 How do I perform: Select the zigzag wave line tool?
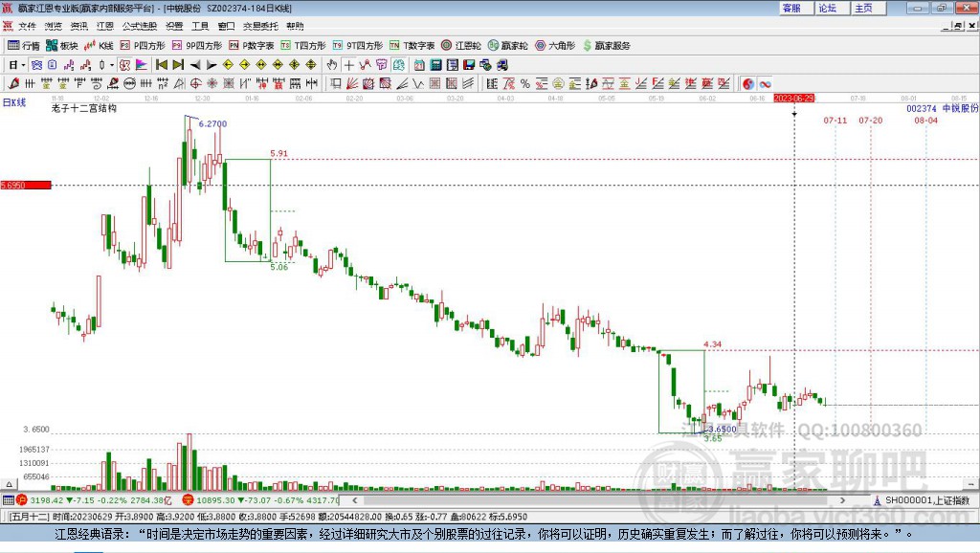pos(418,84)
